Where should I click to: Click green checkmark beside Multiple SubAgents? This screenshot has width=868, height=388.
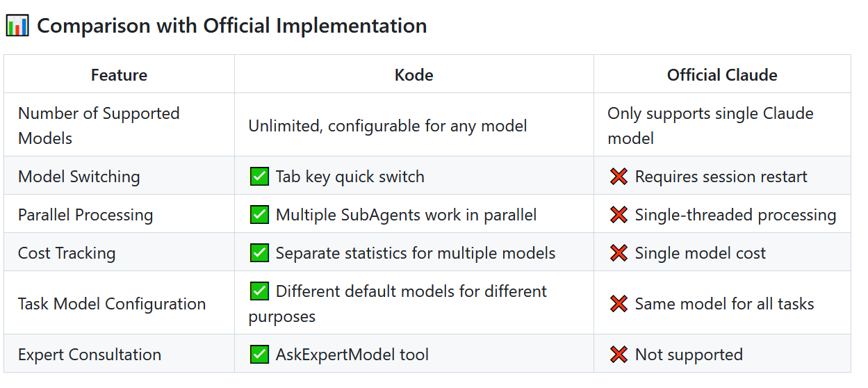[x=259, y=215]
